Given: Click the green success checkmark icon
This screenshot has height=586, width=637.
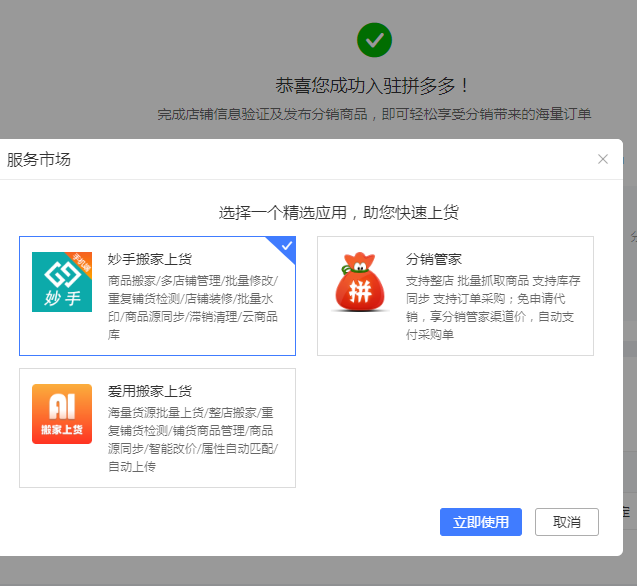Looking at the screenshot, I should 374,40.
